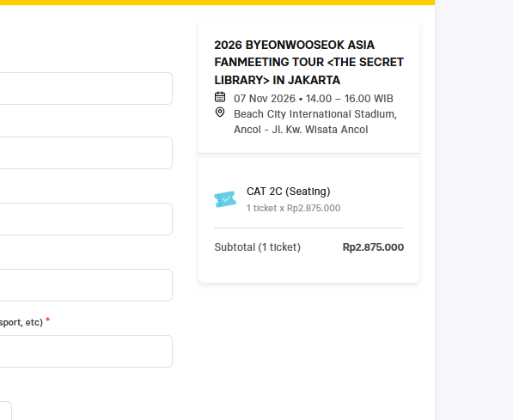Click the bold subtotal amount Rp2.875.000

[373, 247]
